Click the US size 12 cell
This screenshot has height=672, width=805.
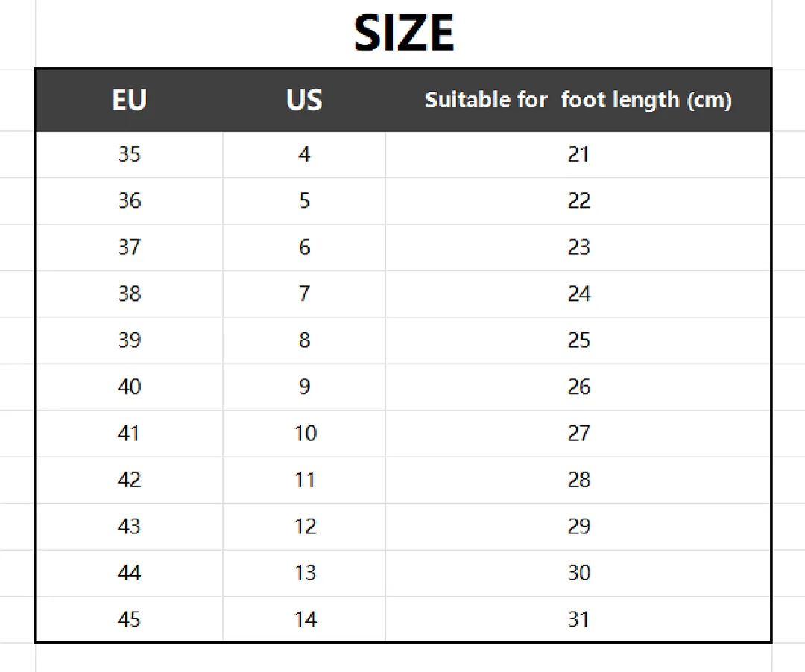[304, 526]
